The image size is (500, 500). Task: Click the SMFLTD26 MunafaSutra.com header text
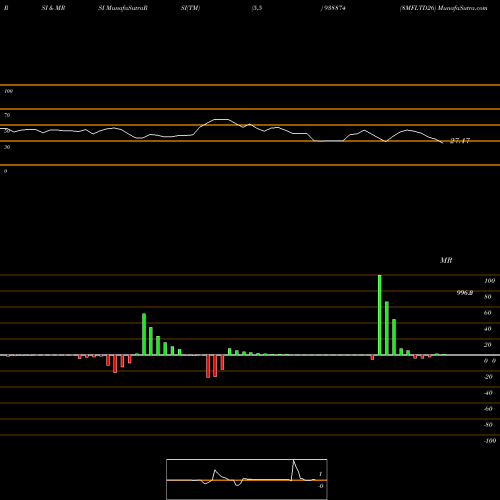[x=443, y=8]
